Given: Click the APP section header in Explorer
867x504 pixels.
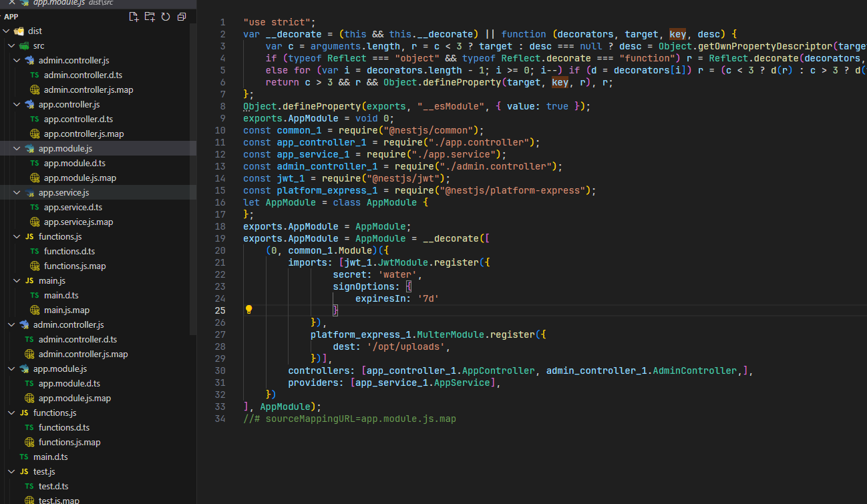Looking at the screenshot, I should coord(11,17).
